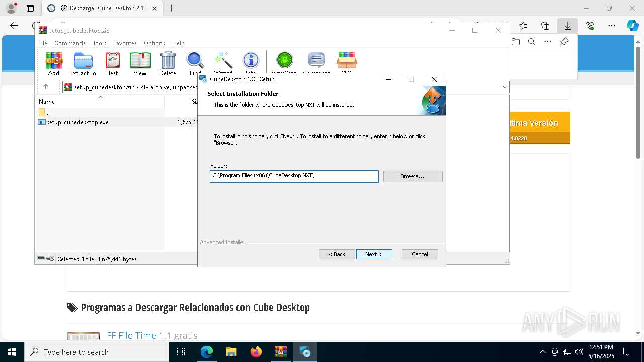644x362 pixels.
Task: Pin the downloads panel
Action: pos(565,42)
